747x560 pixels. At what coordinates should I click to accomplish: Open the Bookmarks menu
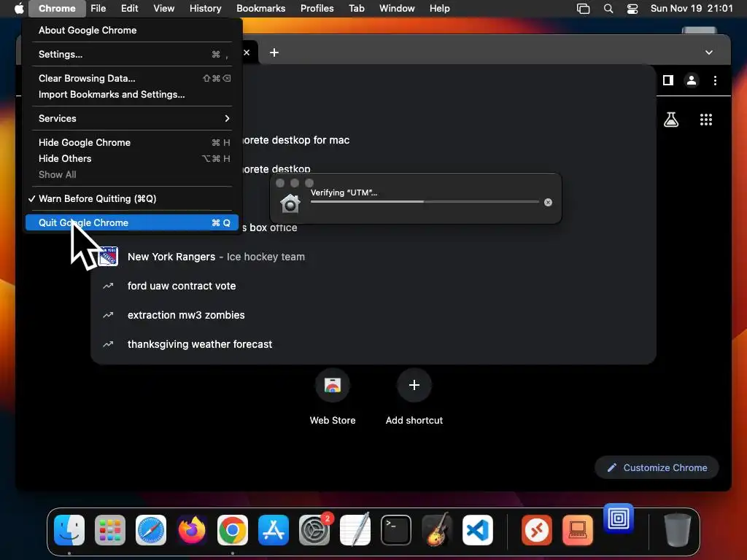coord(260,8)
